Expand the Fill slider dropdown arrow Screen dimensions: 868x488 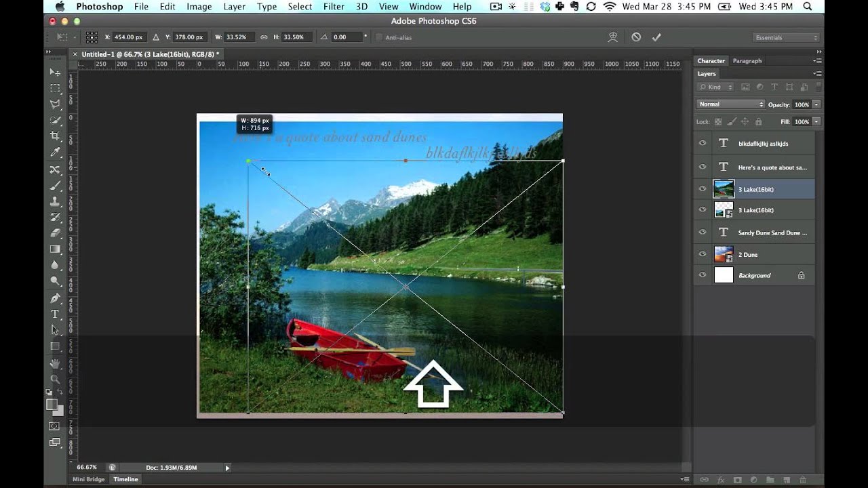click(816, 121)
